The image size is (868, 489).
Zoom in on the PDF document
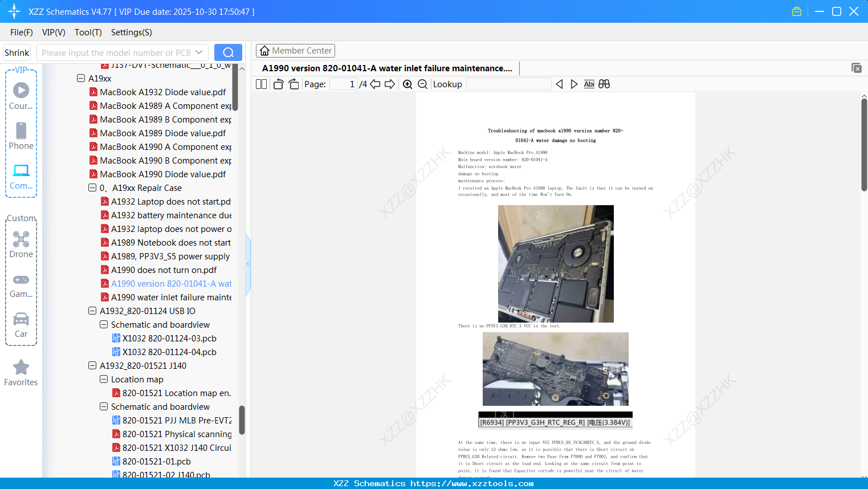click(407, 84)
